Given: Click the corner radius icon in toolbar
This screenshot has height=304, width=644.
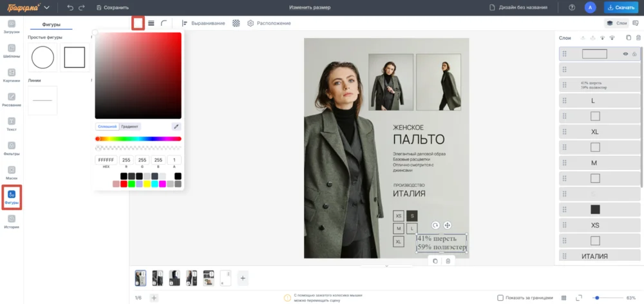Looking at the screenshot, I should click(x=164, y=23).
